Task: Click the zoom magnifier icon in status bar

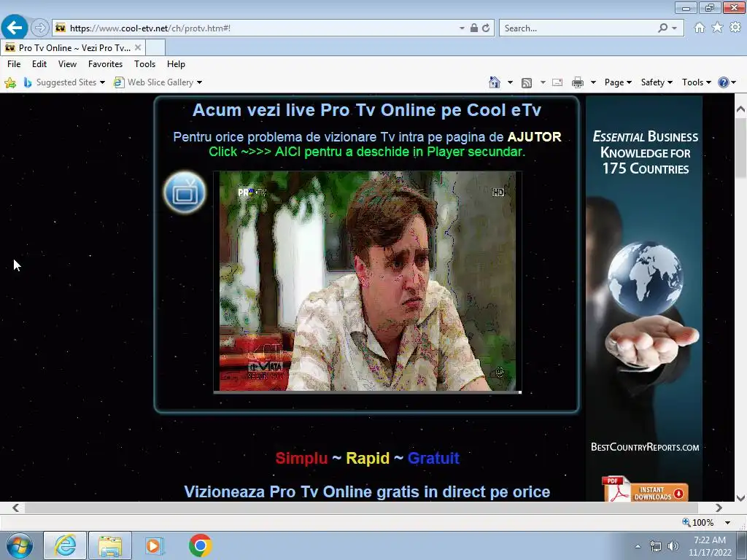Action: tap(686, 522)
